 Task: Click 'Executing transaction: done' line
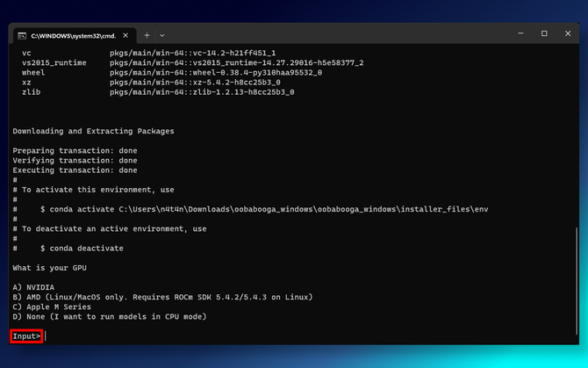pyautogui.click(x=75, y=170)
